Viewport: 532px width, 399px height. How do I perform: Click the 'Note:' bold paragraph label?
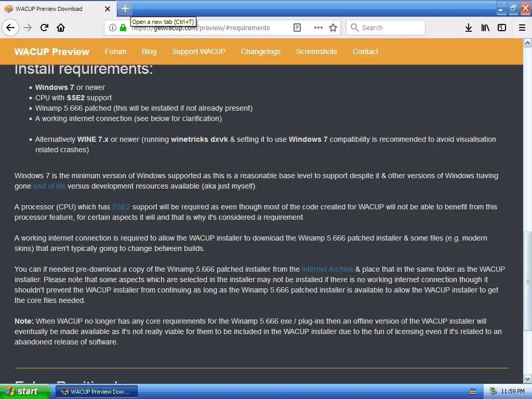(x=24, y=321)
